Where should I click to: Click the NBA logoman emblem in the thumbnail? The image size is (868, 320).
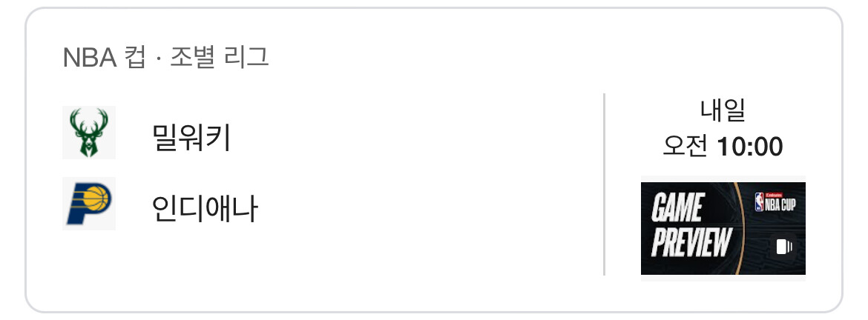(759, 202)
